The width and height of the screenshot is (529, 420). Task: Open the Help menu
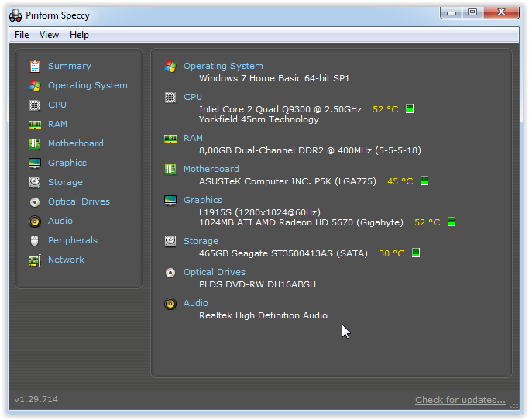click(79, 35)
